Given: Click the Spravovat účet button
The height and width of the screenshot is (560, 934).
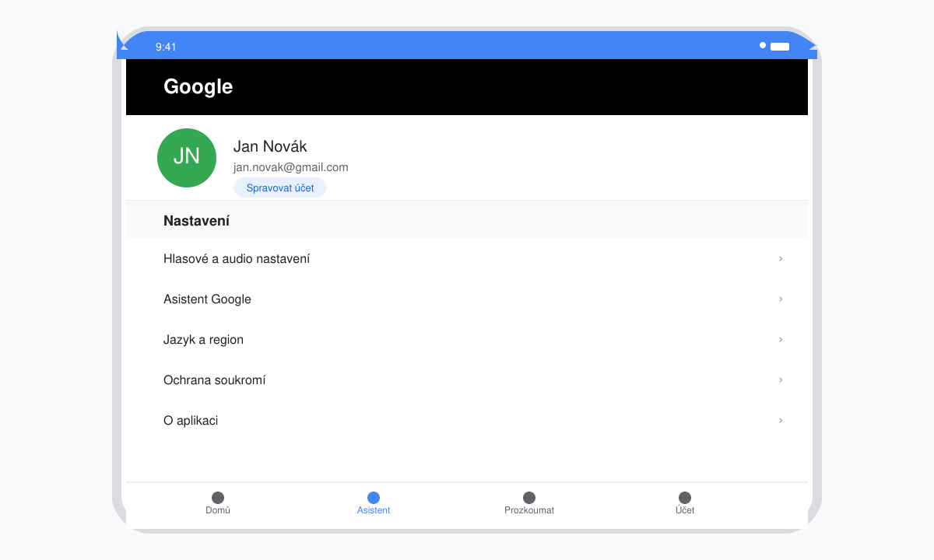Looking at the screenshot, I should (x=280, y=187).
